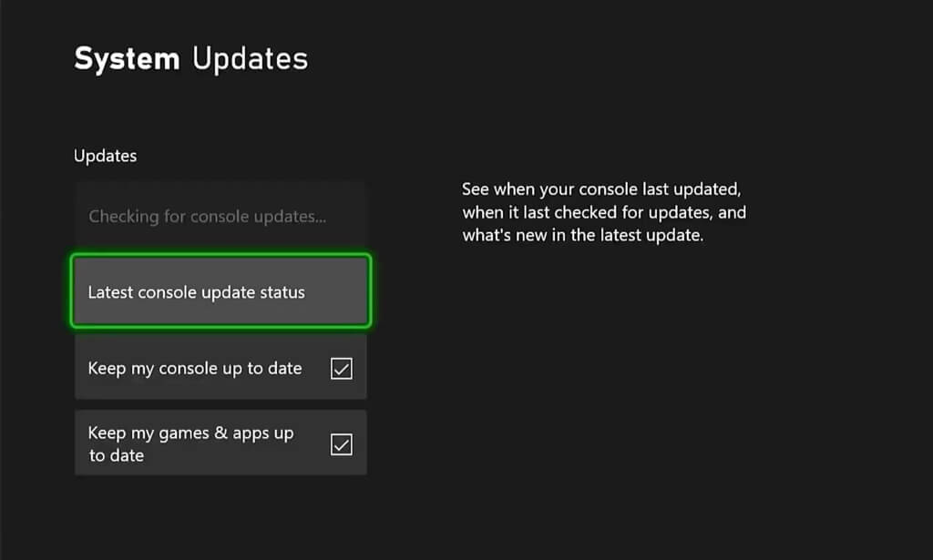Click the bold word System in the title
The height and width of the screenshot is (560, 933).
tap(127, 59)
